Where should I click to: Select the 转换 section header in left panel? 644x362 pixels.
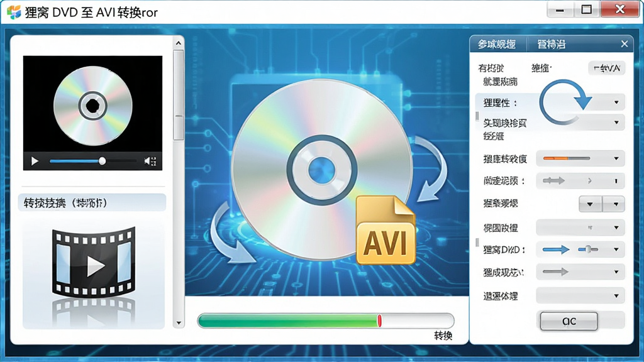point(92,203)
